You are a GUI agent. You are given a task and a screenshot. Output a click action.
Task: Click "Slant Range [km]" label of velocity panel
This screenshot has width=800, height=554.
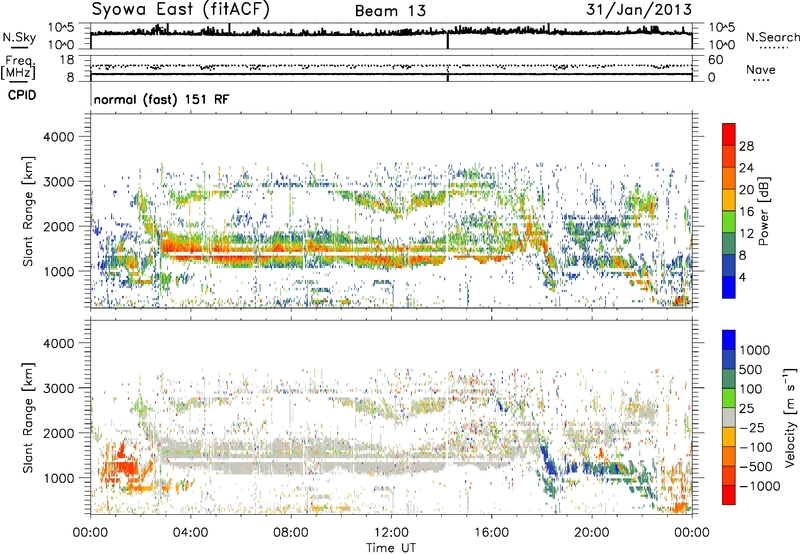28,417
